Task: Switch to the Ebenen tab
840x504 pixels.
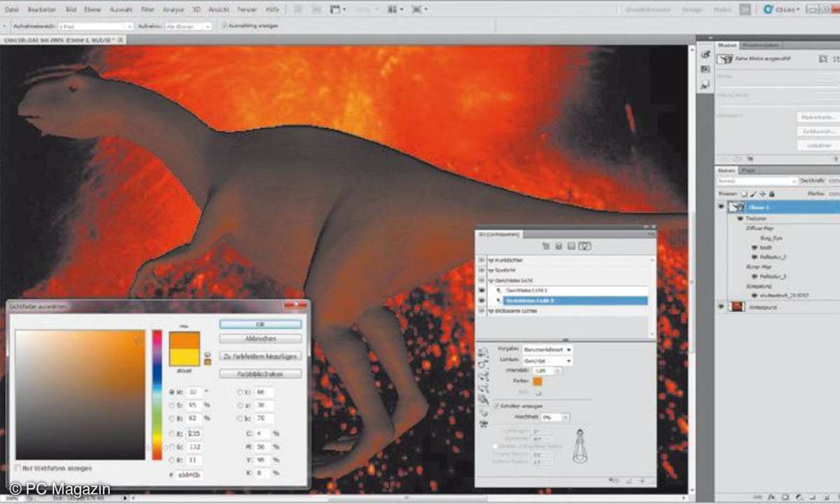Action: pyautogui.click(x=726, y=170)
